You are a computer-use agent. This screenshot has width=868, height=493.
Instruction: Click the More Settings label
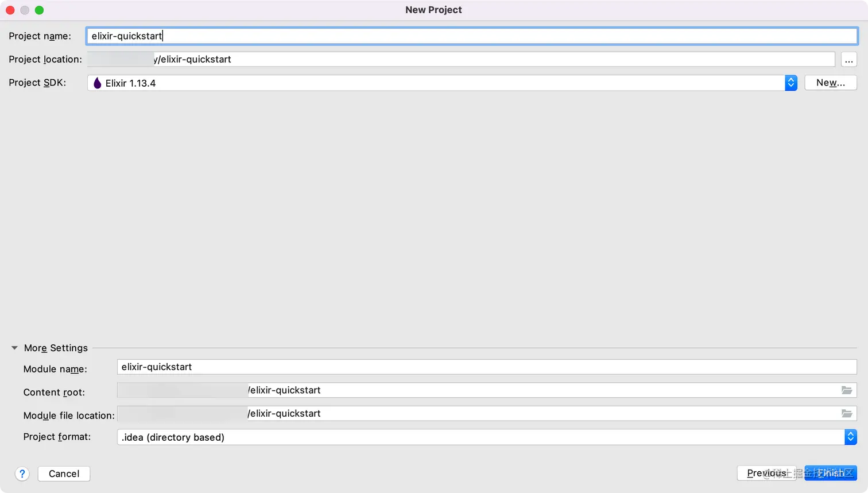[56, 348]
